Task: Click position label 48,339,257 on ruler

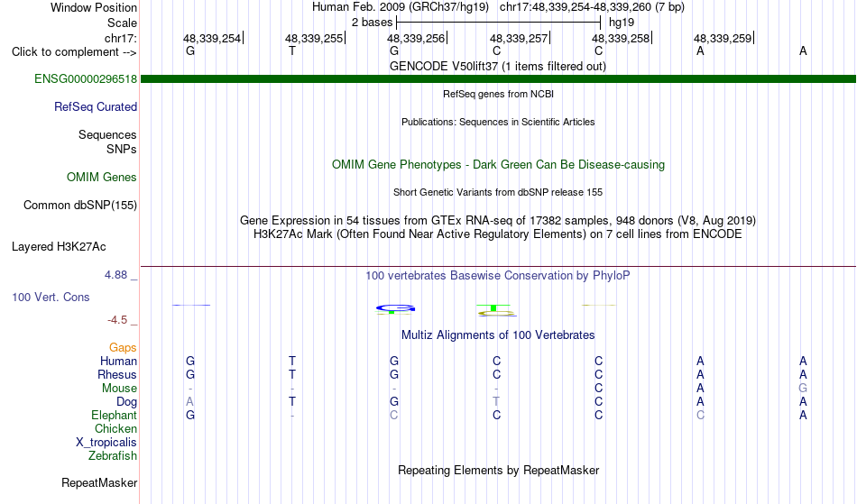Action: point(519,38)
